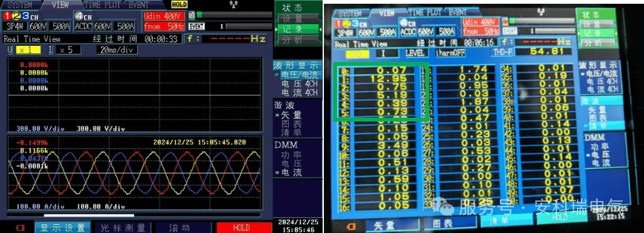This screenshot has width=644, height=233.
Task: Click the EVENT counter icon on the right screen
Action: coord(510,31)
